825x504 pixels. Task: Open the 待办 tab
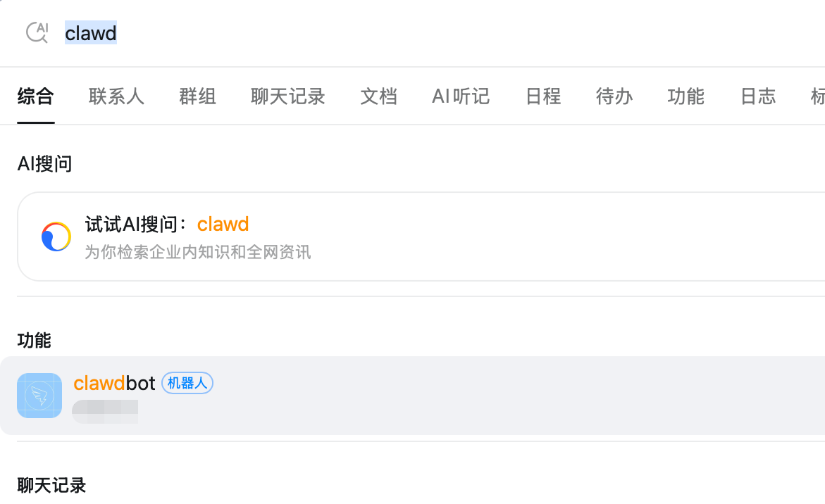[x=614, y=96]
